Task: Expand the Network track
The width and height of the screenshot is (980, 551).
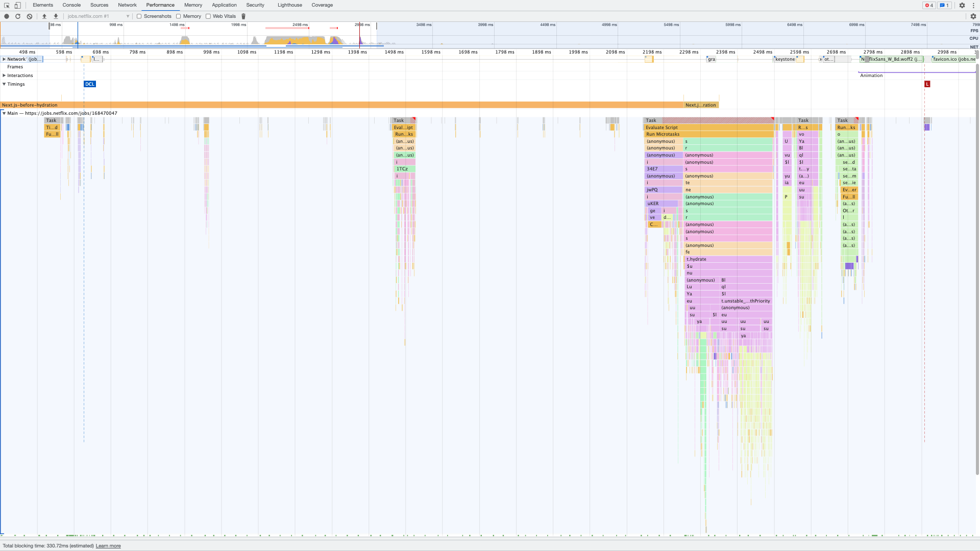Action: [x=4, y=59]
